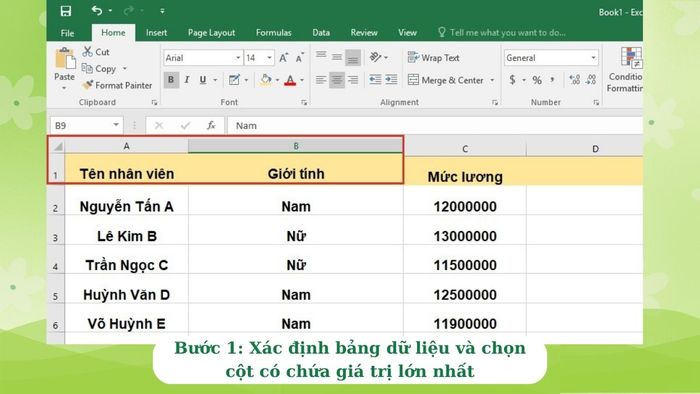
Task: Expand the Copy dropdown arrow
Action: pos(125,69)
